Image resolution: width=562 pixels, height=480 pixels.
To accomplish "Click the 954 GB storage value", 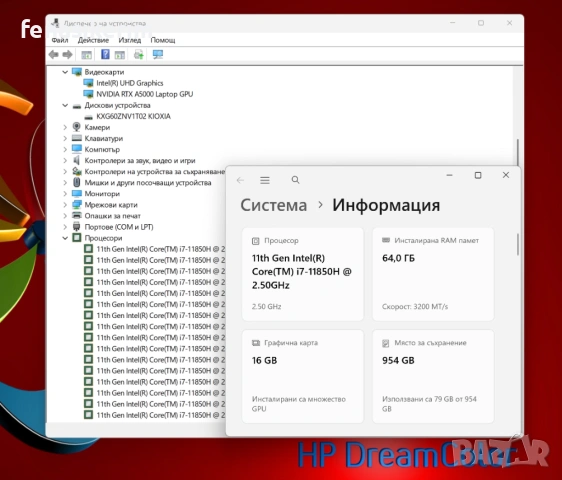I will click(x=398, y=360).
